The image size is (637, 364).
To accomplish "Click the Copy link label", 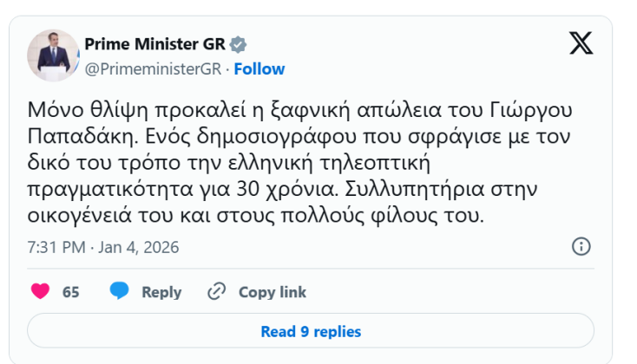I will point(273,292).
